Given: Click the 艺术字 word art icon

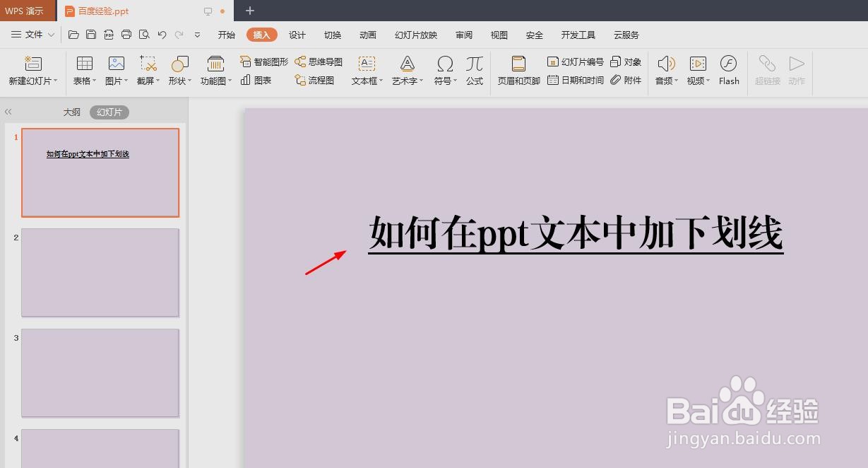Looking at the screenshot, I should (x=408, y=64).
